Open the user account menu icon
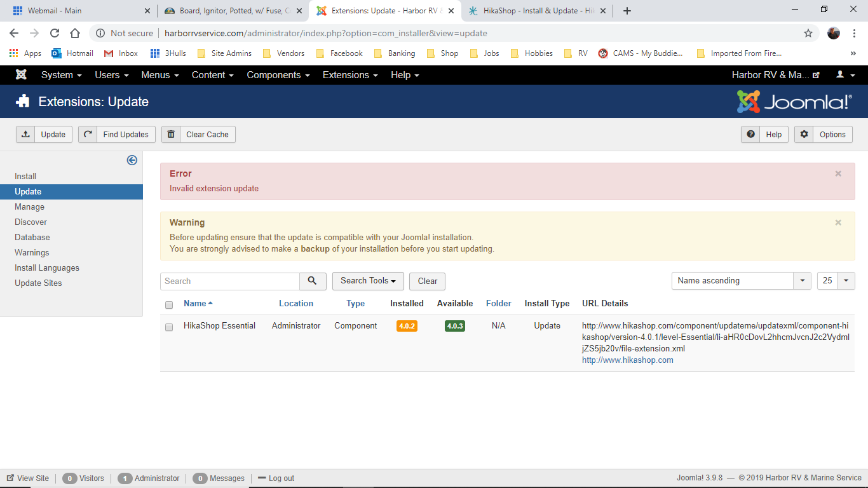 click(x=844, y=75)
